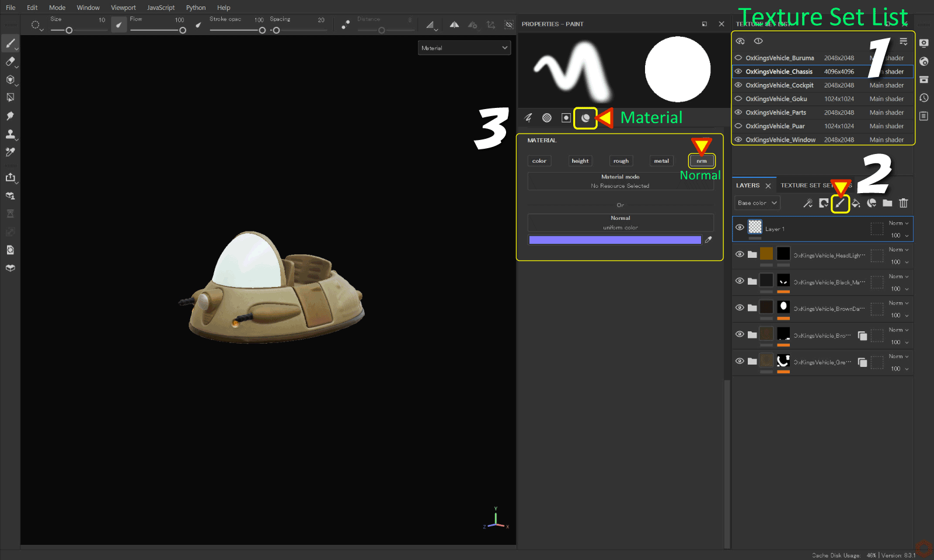Open Layer 1 opacity 100 dropdown
The height and width of the screenshot is (560, 934).
(899, 236)
